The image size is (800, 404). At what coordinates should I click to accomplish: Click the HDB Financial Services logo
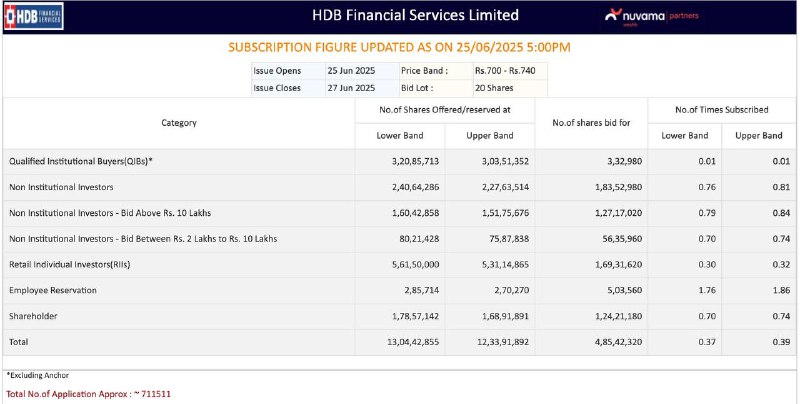click(x=34, y=16)
